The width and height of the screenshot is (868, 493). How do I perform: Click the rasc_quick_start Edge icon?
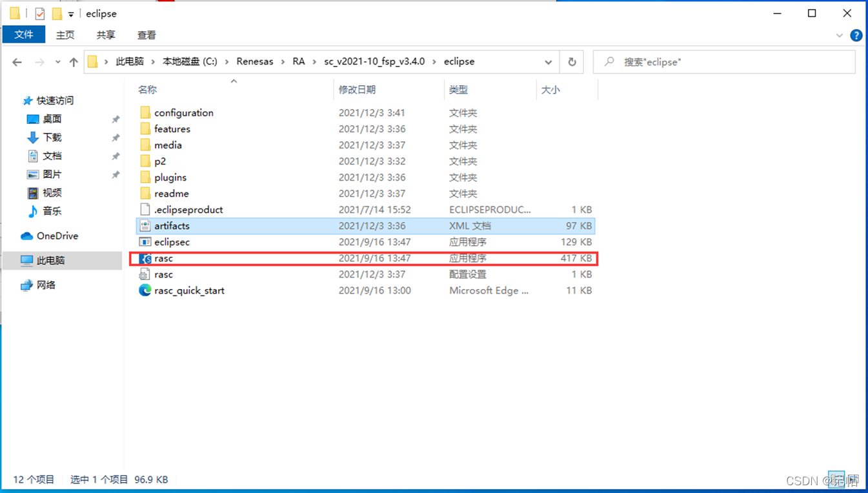pos(145,290)
